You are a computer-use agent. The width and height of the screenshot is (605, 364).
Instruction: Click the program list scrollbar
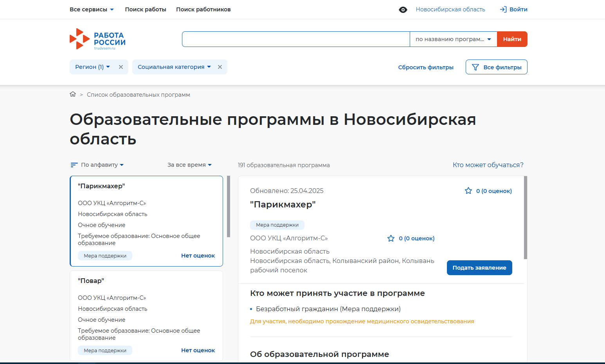[229, 207]
